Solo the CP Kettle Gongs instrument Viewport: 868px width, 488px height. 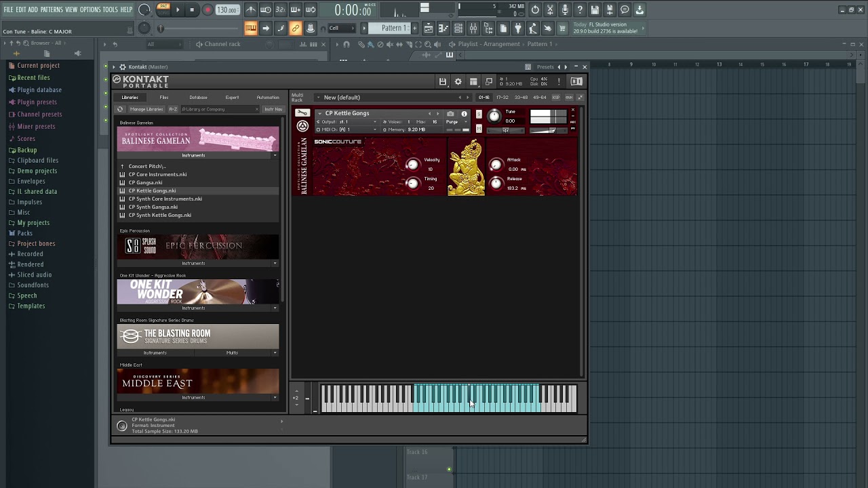479,114
